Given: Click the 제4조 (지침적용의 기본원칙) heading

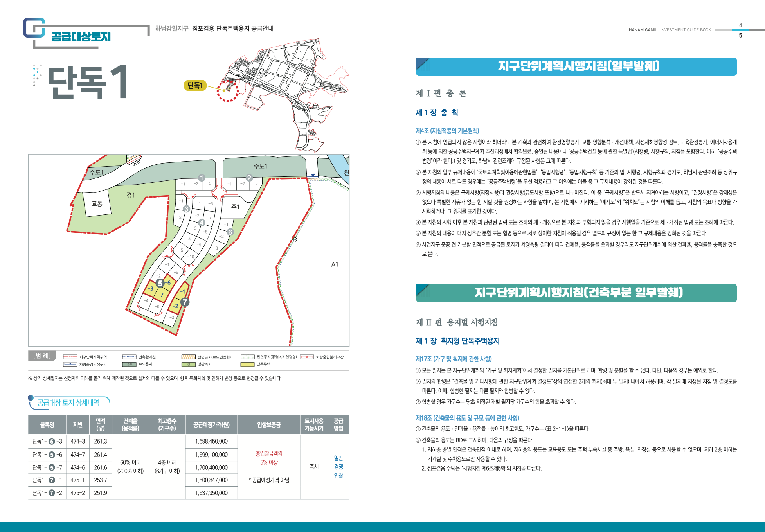Looking at the screenshot, I should [447, 131].
